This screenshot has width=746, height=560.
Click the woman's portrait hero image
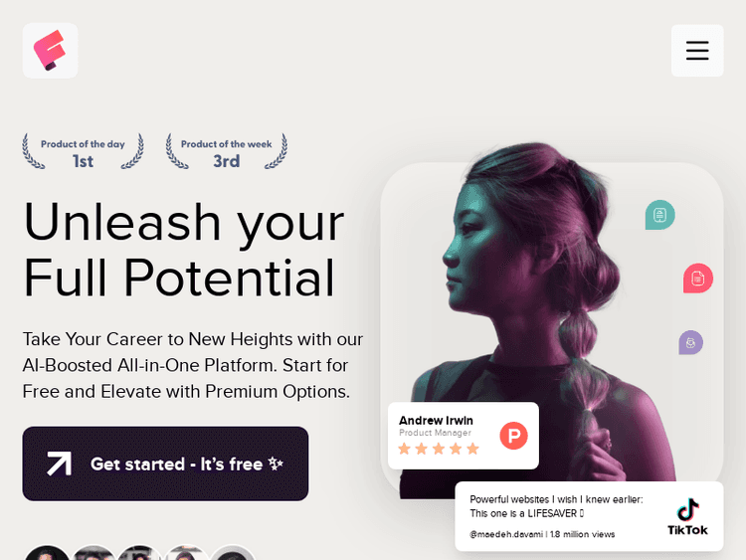[x=552, y=318]
